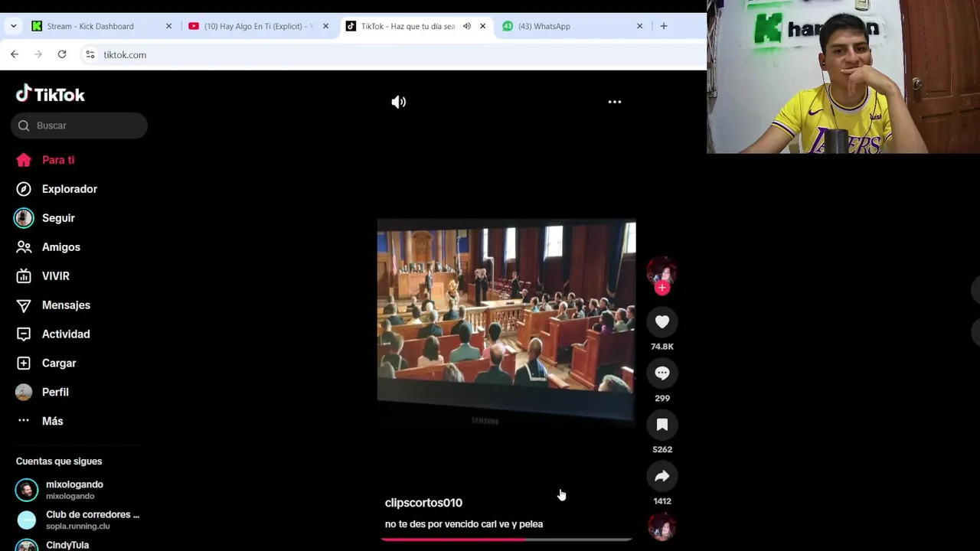980x551 pixels.
Task: Open the tab search dropdown arrow
Action: coord(13,26)
